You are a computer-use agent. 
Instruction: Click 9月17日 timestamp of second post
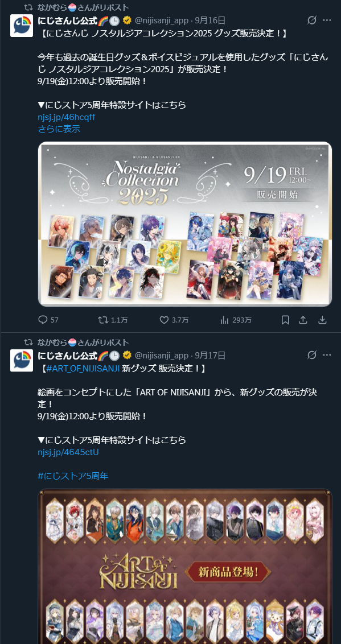coord(210,355)
